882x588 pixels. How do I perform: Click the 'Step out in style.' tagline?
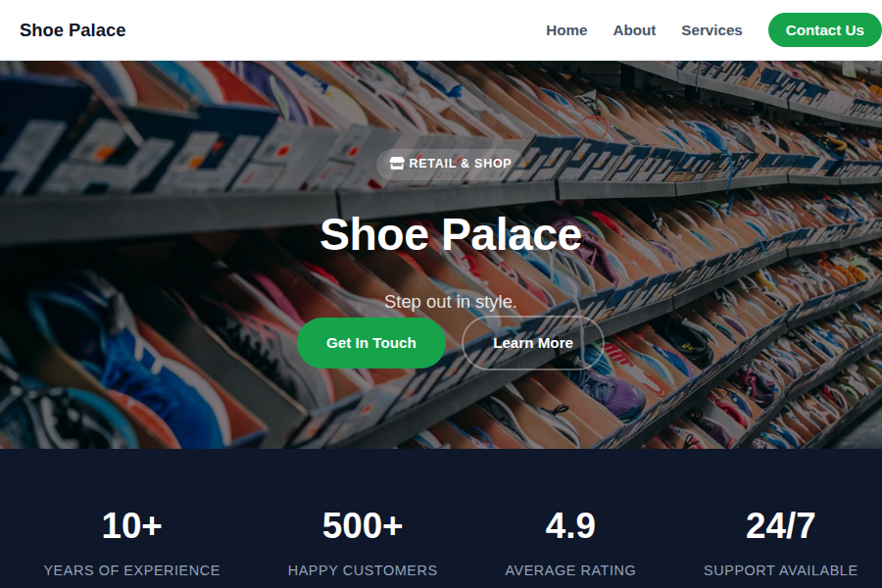450,302
